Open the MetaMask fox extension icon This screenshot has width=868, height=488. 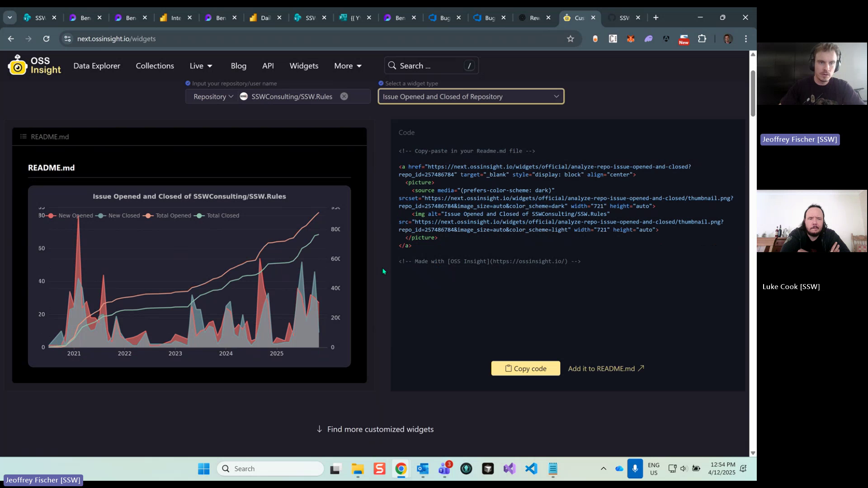click(630, 39)
